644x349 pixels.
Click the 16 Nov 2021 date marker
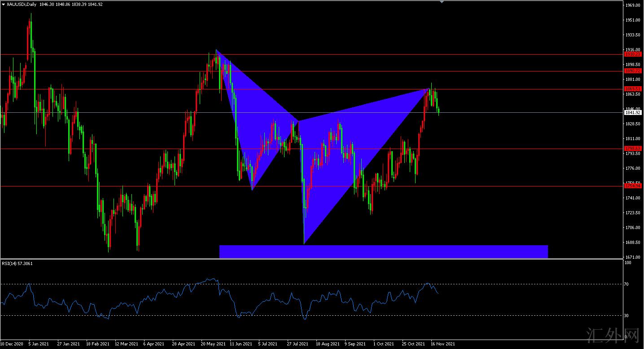point(442,344)
